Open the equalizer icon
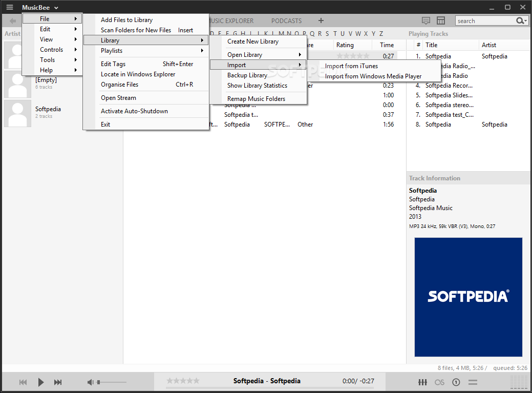 422,382
